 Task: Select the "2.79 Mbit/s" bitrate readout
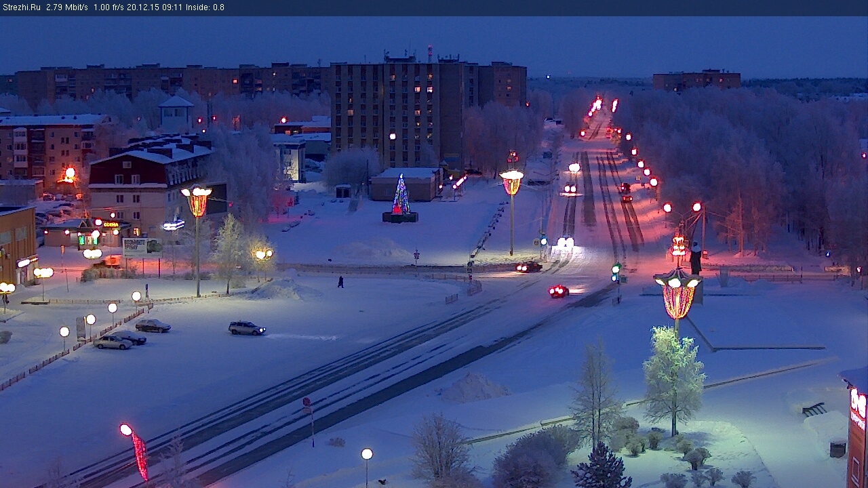66,7
